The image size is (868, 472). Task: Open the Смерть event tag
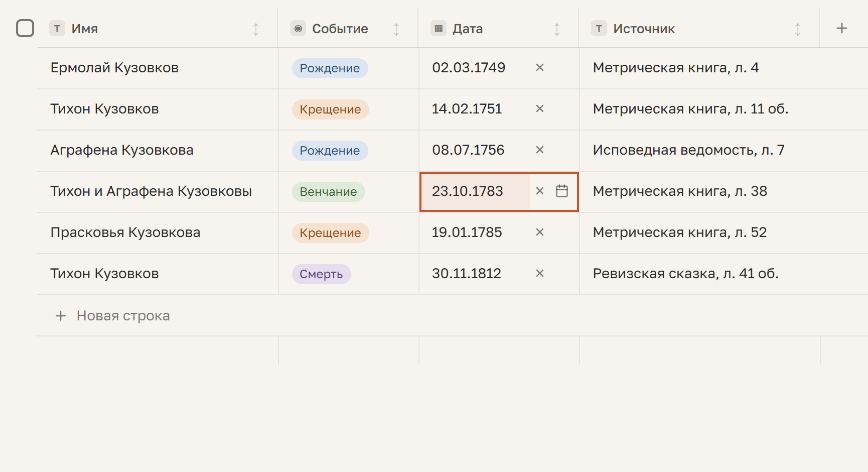click(321, 274)
